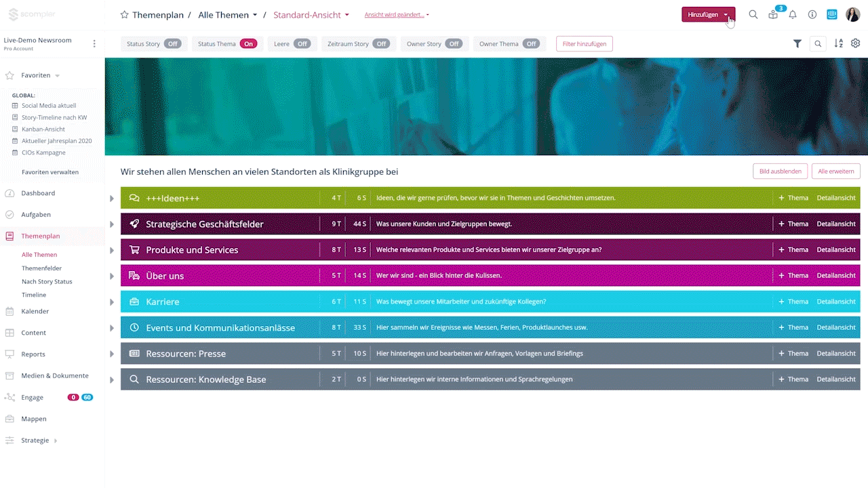Select Timeline under Themenplan

pos(34,295)
